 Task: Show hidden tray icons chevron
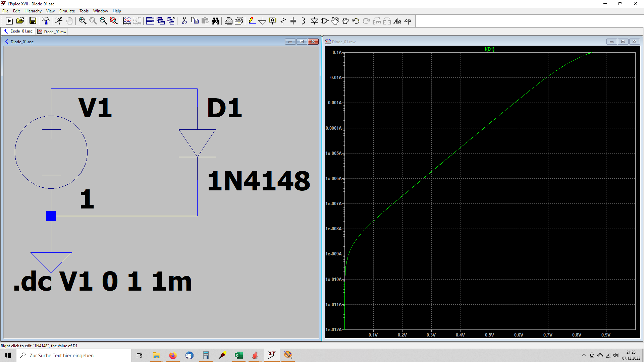click(584, 355)
